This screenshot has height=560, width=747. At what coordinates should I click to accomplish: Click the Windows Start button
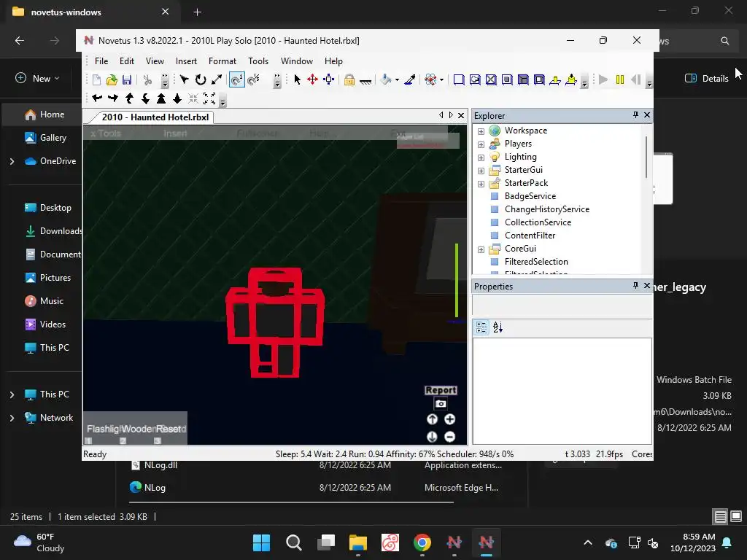(262, 542)
